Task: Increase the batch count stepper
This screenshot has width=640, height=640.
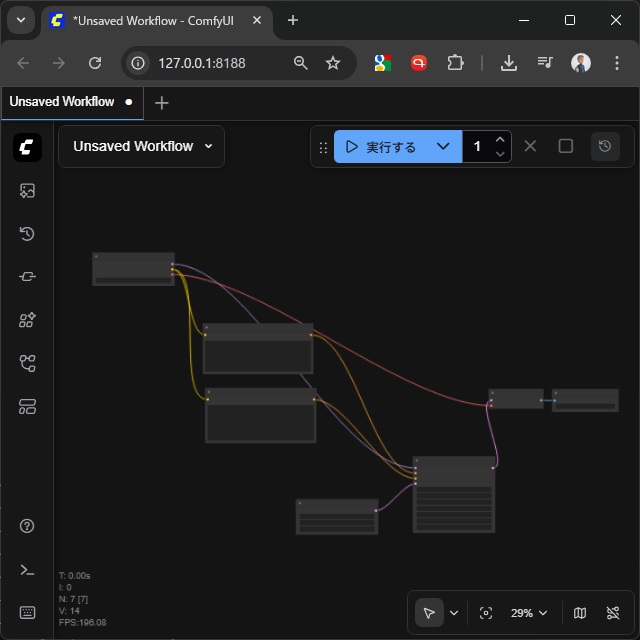Action: [x=500, y=139]
